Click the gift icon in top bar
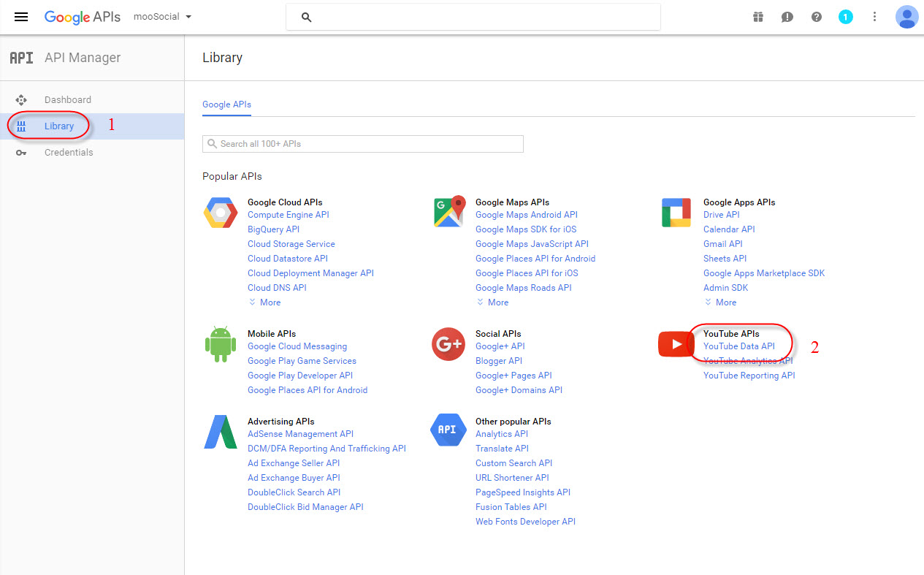This screenshot has height=575, width=924. pyautogui.click(x=758, y=17)
